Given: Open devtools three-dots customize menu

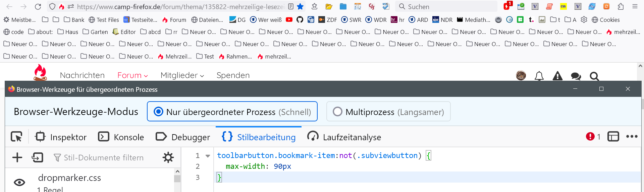Looking at the screenshot, I should pyautogui.click(x=632, y=137).
